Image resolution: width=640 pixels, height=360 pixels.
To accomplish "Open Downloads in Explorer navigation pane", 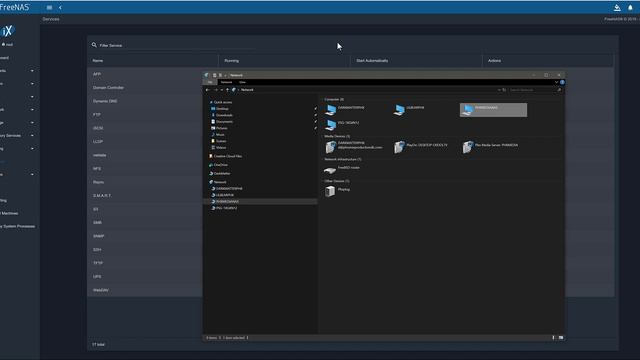I will [x=224, y=115].
